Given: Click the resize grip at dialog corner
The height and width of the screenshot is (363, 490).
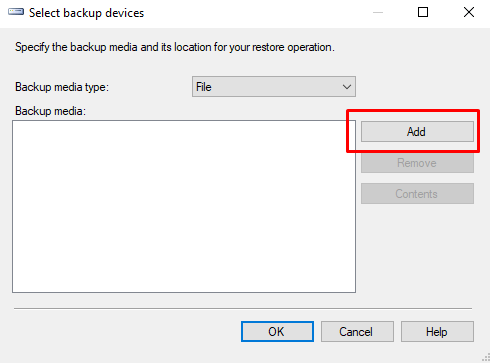Looking at the screenshot, I should click(x=486, y=358).
